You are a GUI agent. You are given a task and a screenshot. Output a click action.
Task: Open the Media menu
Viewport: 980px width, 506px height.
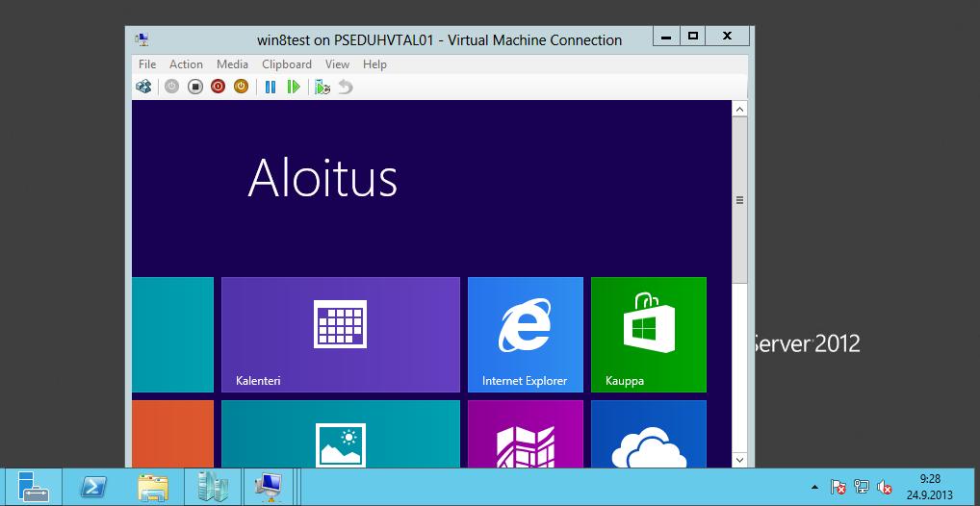coord(233,64)
